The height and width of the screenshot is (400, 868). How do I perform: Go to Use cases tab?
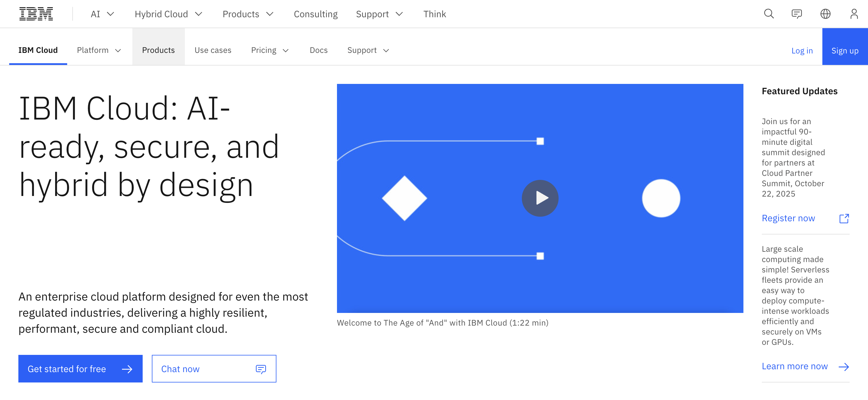point(213,50)
